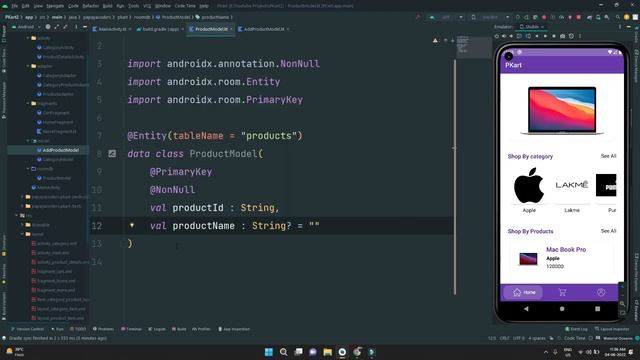Click project panel locate target icon

click(x=48, y=27)
